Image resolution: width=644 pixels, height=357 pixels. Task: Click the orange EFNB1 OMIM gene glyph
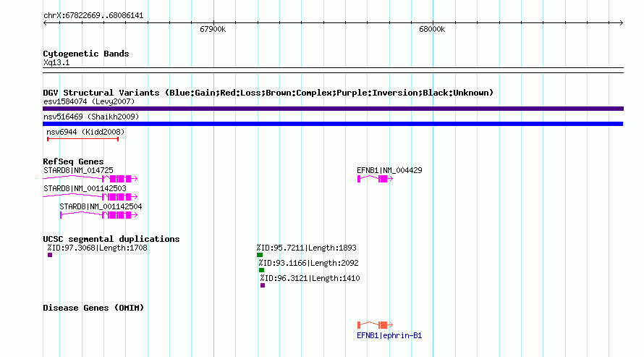point(375,325)
